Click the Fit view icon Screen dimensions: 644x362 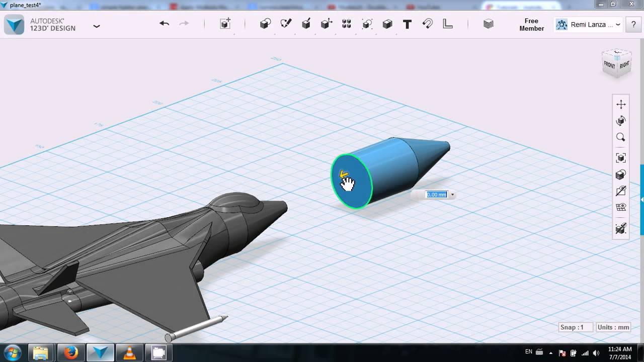pyautogui.click(x=621, y=158)
